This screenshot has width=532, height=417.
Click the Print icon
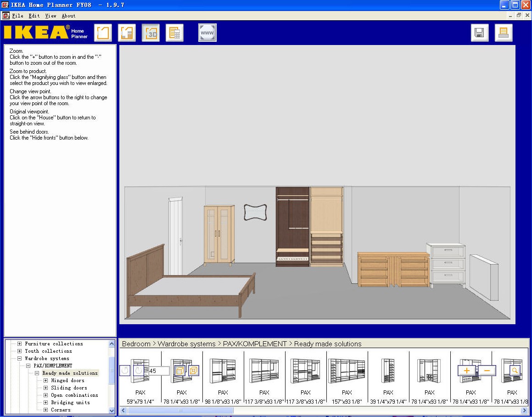504,33
